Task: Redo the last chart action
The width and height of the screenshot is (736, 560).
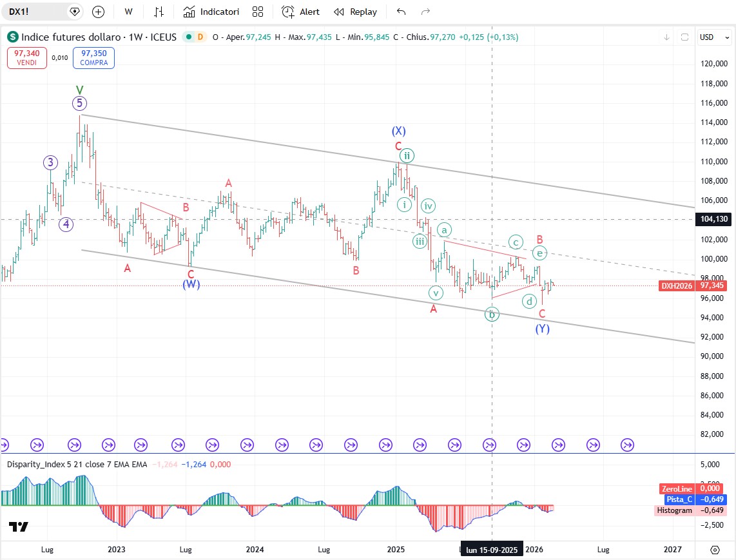Action: (425, 12)
